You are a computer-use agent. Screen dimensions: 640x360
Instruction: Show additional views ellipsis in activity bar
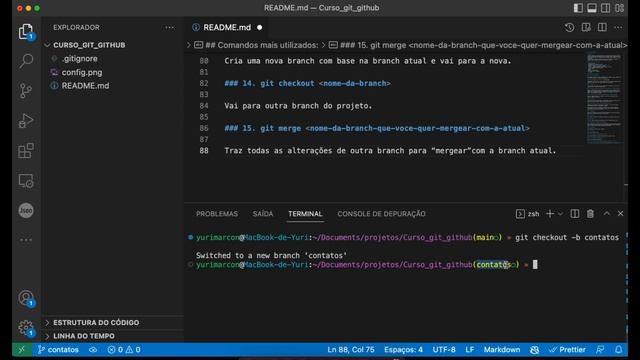click(26, 240)
